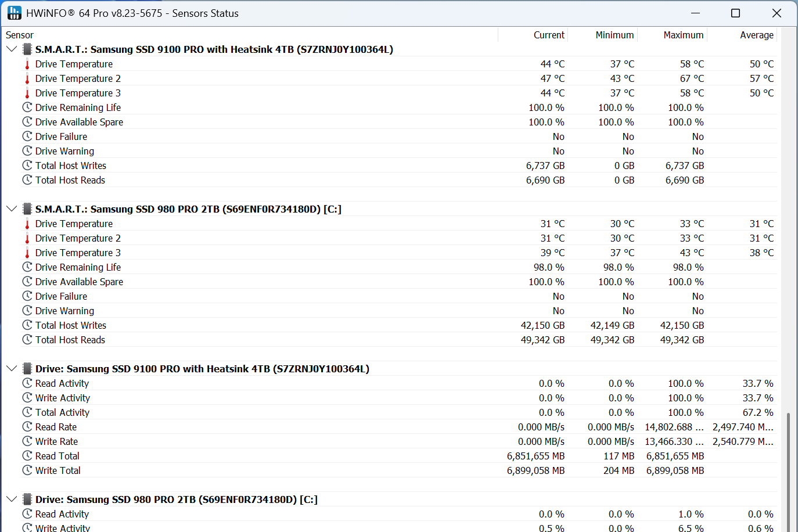
Task: Minimize the HWiNFO Sensors Status window
Action: (695, 13)
